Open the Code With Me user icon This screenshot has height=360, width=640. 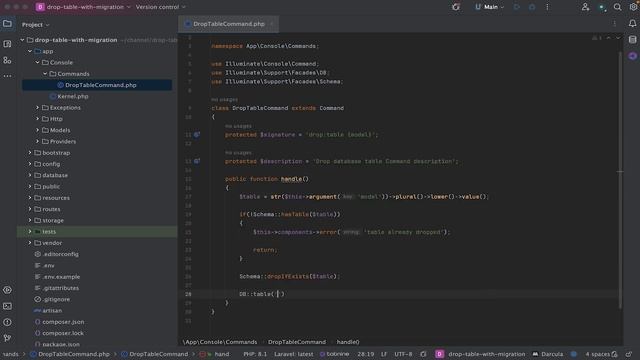pos(585,7)
